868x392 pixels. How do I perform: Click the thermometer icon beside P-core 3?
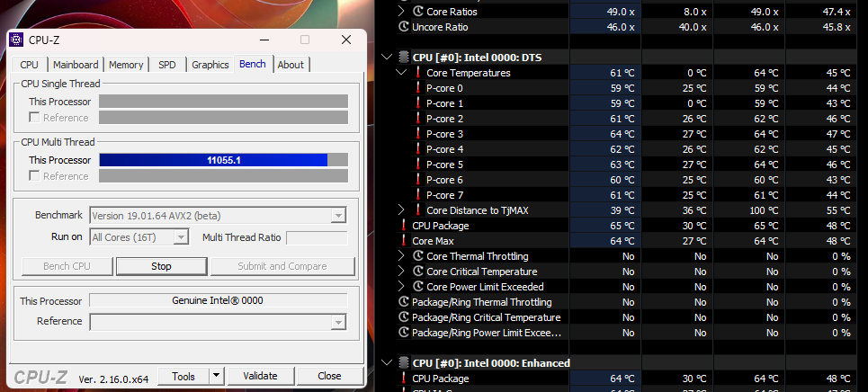click(418, 134)
